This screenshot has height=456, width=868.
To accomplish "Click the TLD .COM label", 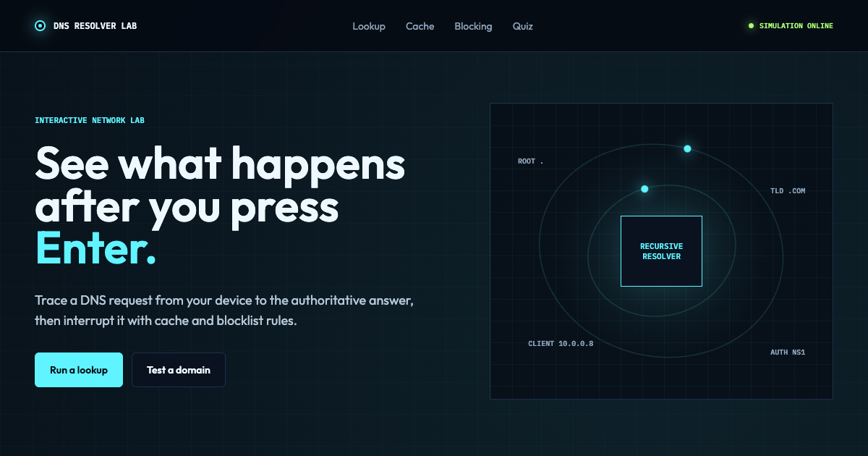I will tap(788, 191).
